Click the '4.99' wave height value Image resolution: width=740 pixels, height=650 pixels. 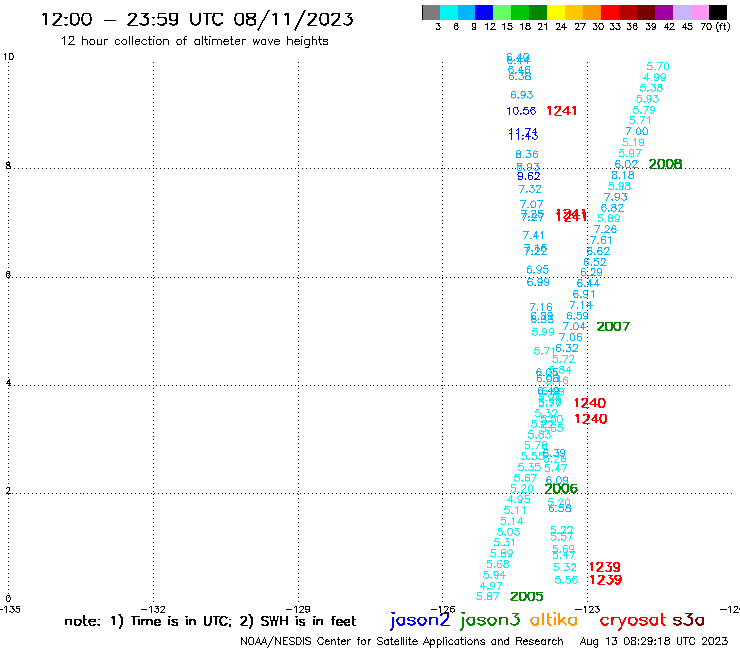(655, 77)
